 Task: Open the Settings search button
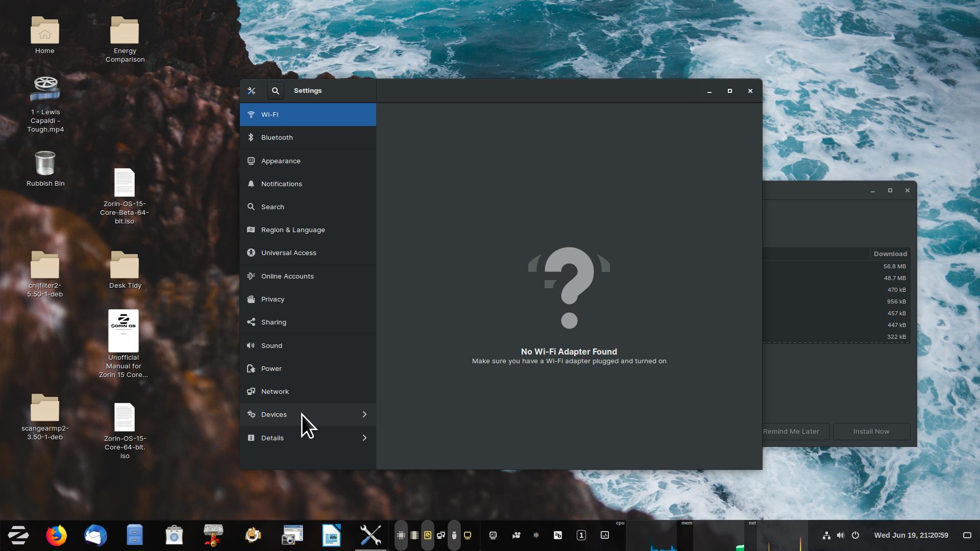276,91
